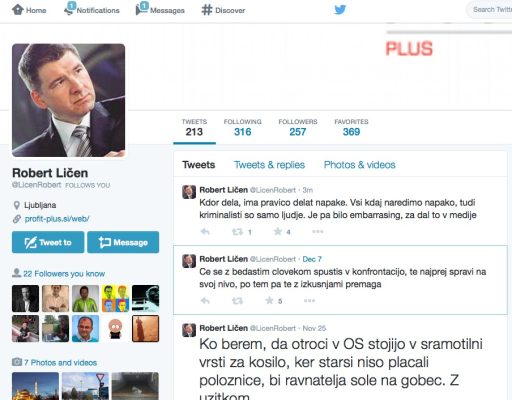Open the Messages envelope icon
Image resolution: width=512 pixels, height=400 pixels.
142,9
